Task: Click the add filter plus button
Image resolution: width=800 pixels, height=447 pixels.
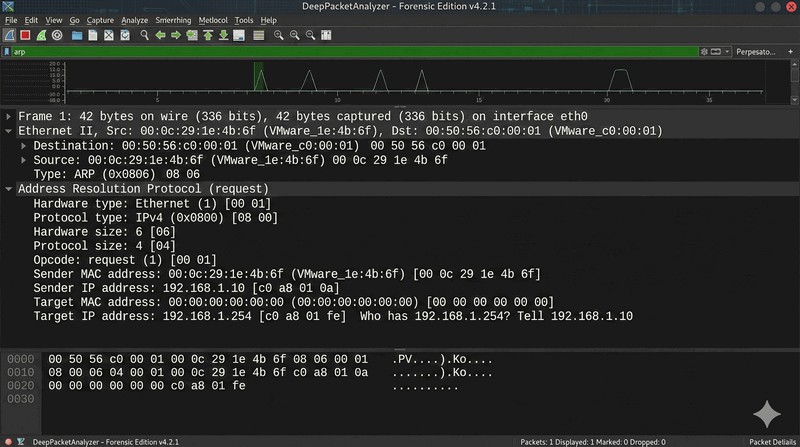Action: pos(791,52)
